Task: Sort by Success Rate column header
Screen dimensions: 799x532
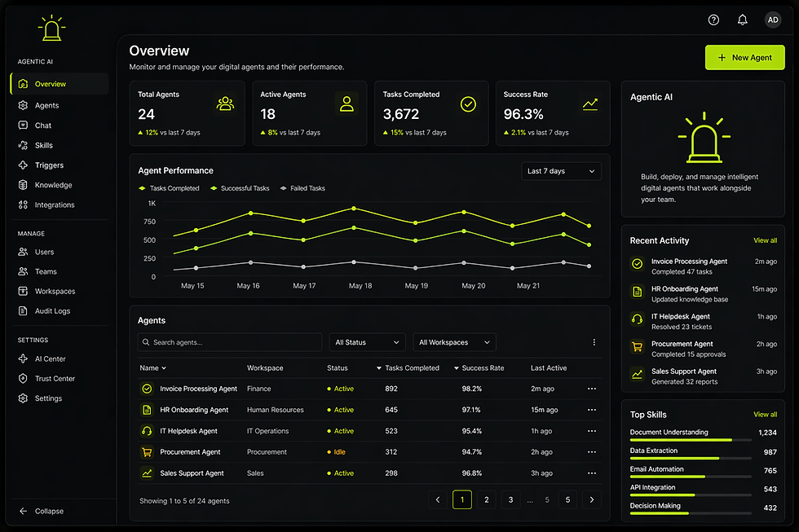Action: (x=479, y=368)
